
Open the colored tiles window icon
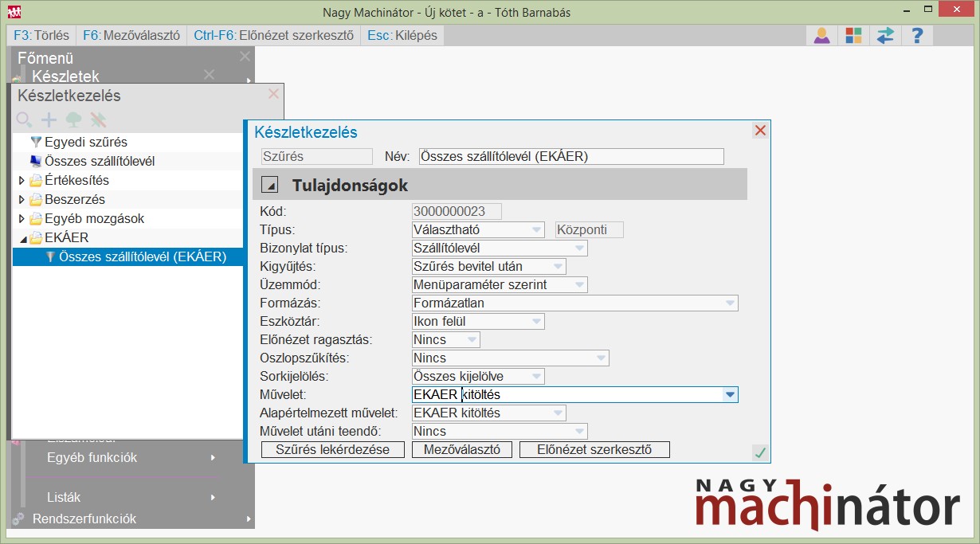click(x=853, y=36)
